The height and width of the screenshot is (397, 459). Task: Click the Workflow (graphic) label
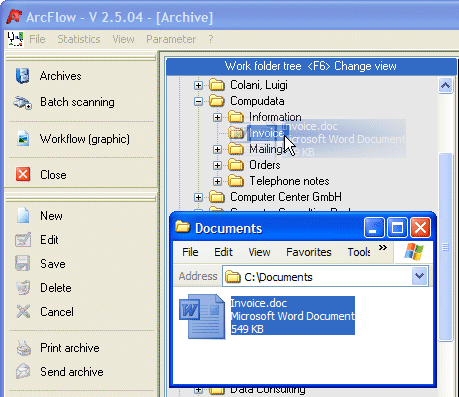tap(85, 139)
